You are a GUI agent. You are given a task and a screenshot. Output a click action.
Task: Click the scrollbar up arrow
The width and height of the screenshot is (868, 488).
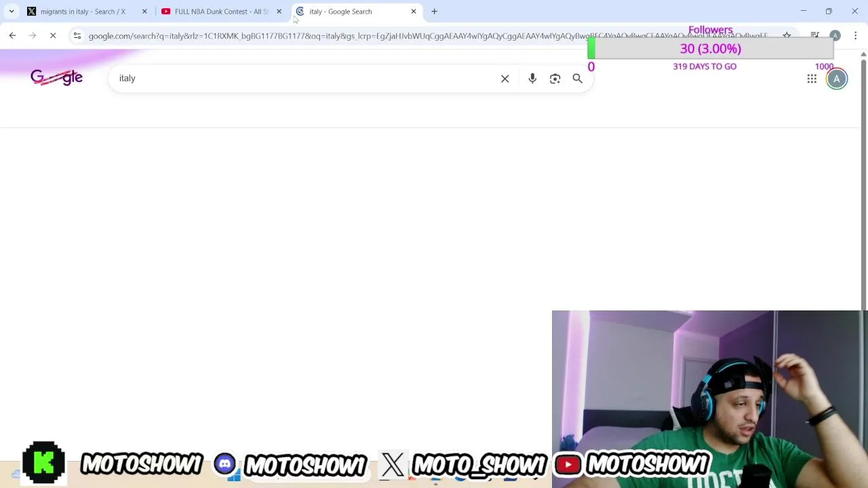click(x=863, y=54)
